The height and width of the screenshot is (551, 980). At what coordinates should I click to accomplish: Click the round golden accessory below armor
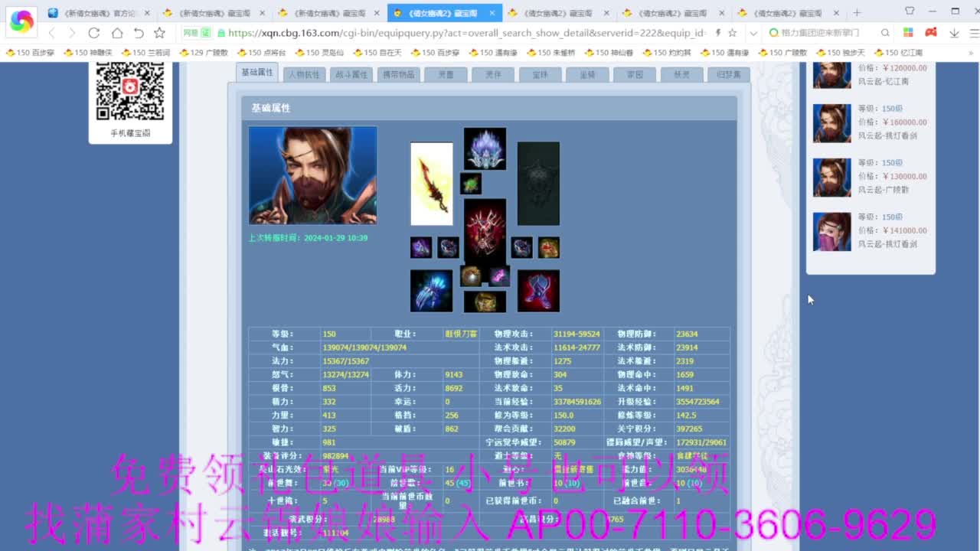click(x=471, y=276)
